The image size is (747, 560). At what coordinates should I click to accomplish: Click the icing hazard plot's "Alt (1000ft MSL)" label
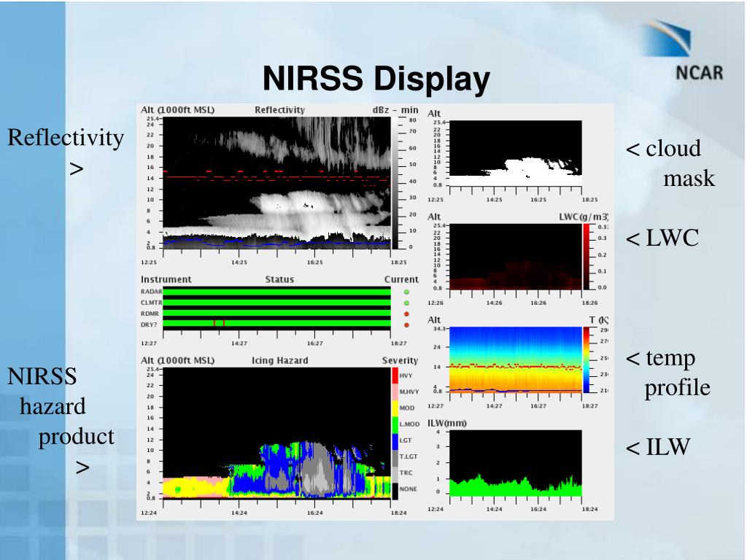[x=178, y=360]
